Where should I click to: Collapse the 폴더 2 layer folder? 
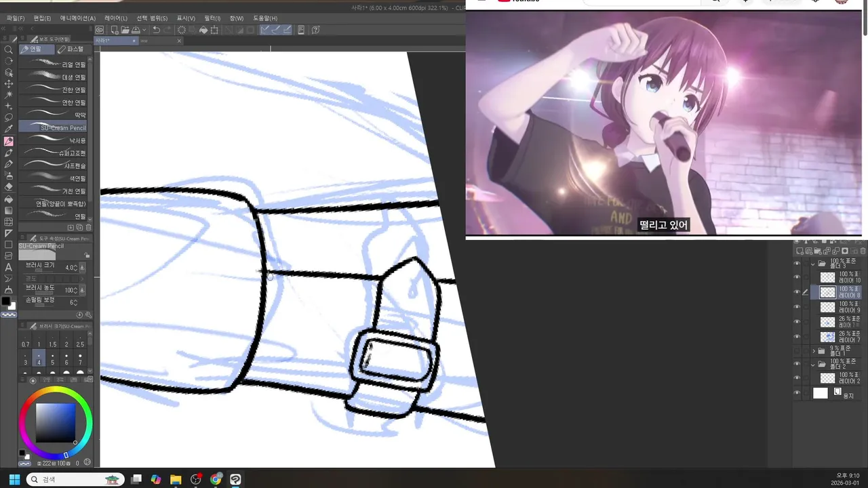[x=813, y=365]
